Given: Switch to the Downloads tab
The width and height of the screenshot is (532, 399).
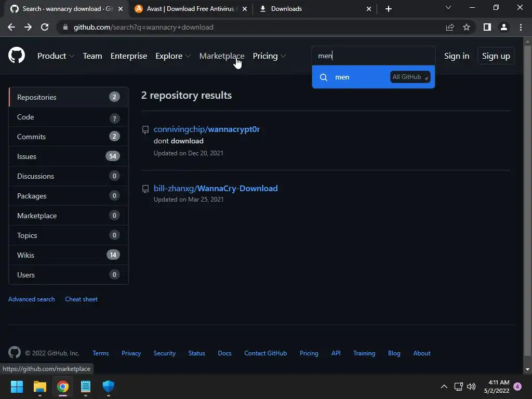Looking at the screenshot, I should click(x=314, y=9).
